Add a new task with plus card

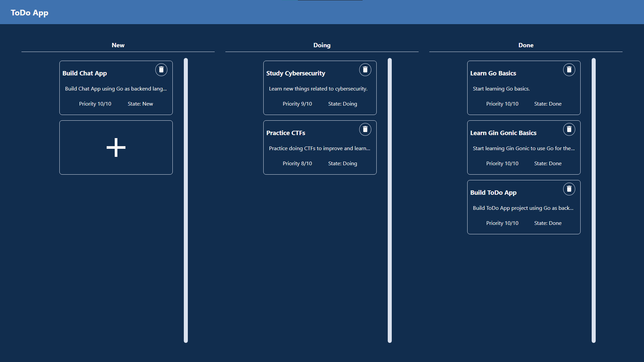[x=116, y=147]
